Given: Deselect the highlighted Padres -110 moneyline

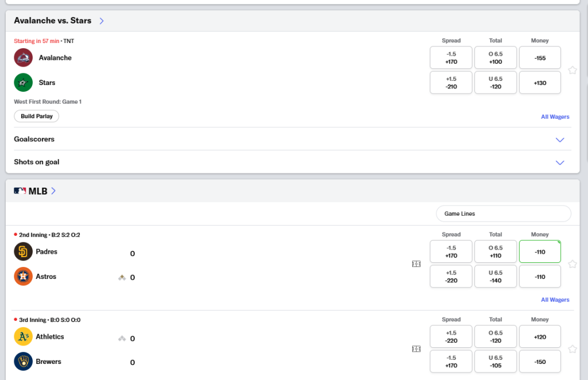Looking at the screenshot, I should pos(540,251).
